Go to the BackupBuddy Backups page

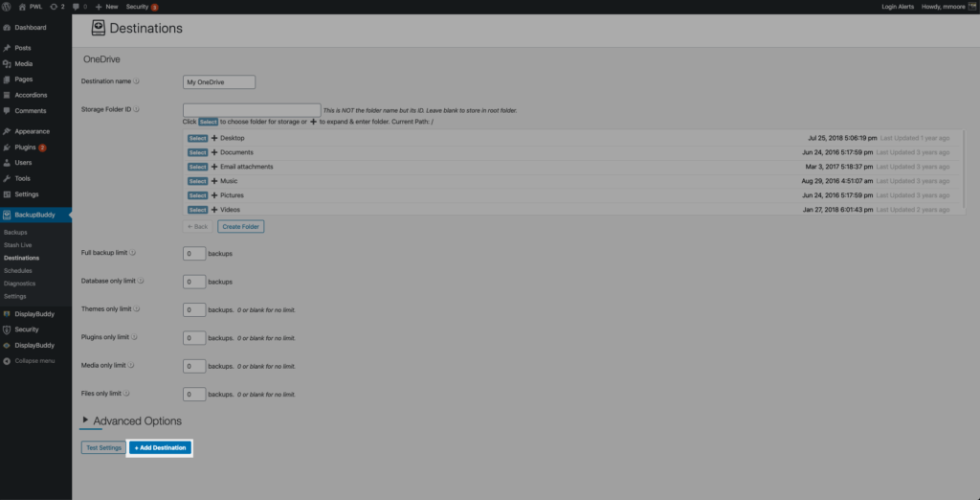(15, 232)
